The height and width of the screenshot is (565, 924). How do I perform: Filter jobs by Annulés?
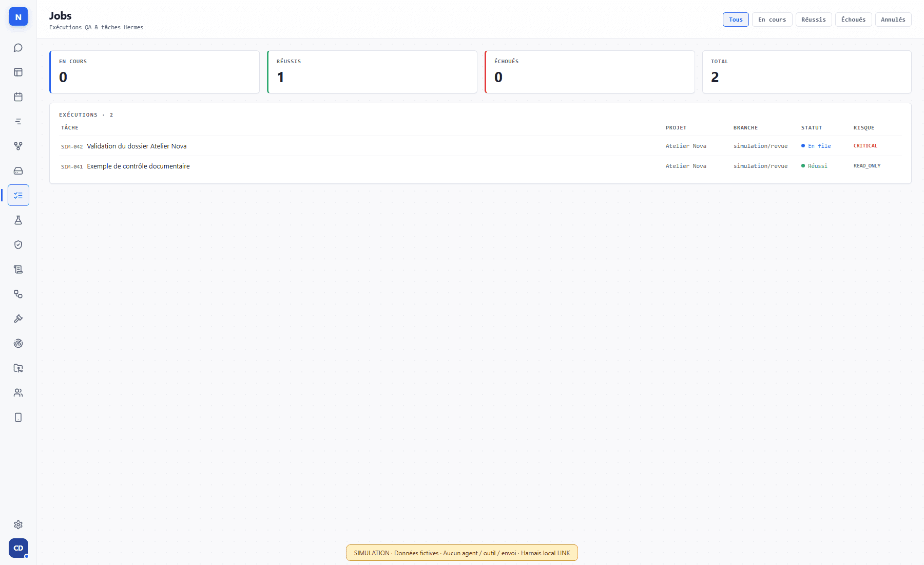pyautogui.click(x=893, y=20)
